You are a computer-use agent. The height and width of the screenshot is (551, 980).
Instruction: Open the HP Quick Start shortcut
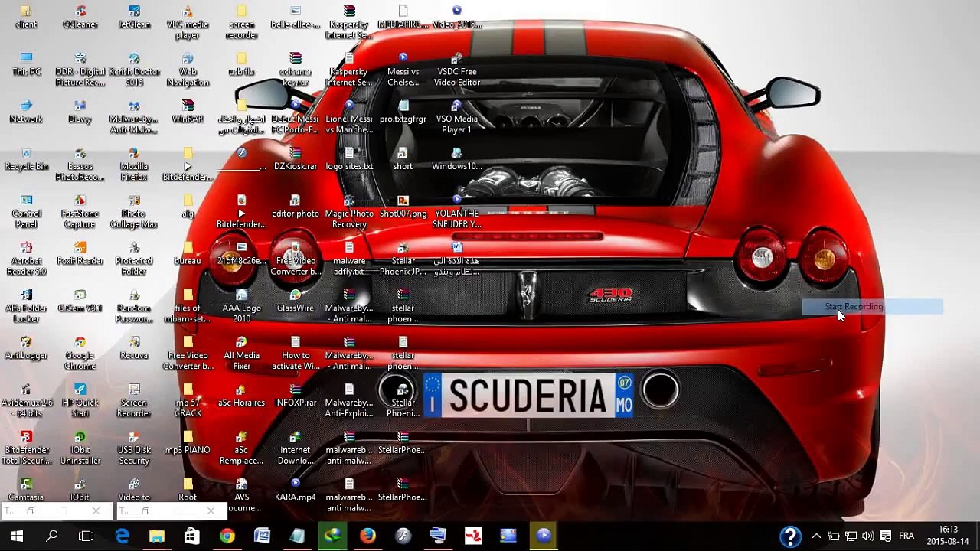(x=80, y=402)
